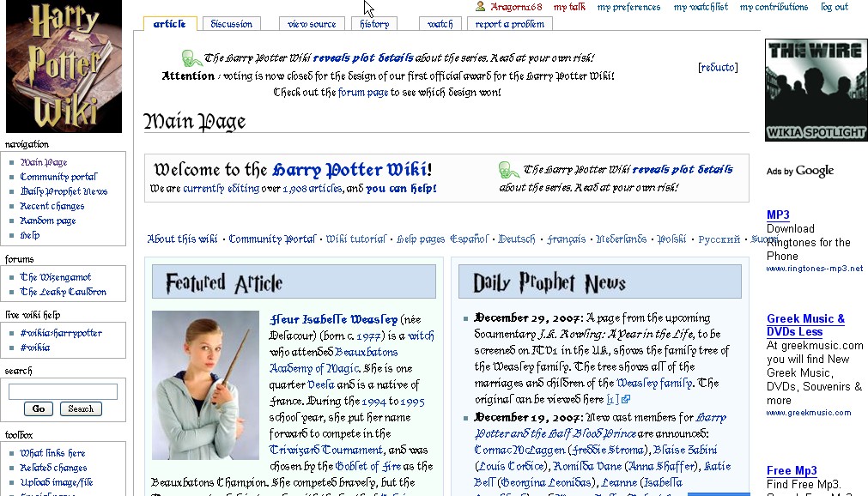Open the history tab
The width and height of the screenshot is (868, 496).
(x=374, y=24)
